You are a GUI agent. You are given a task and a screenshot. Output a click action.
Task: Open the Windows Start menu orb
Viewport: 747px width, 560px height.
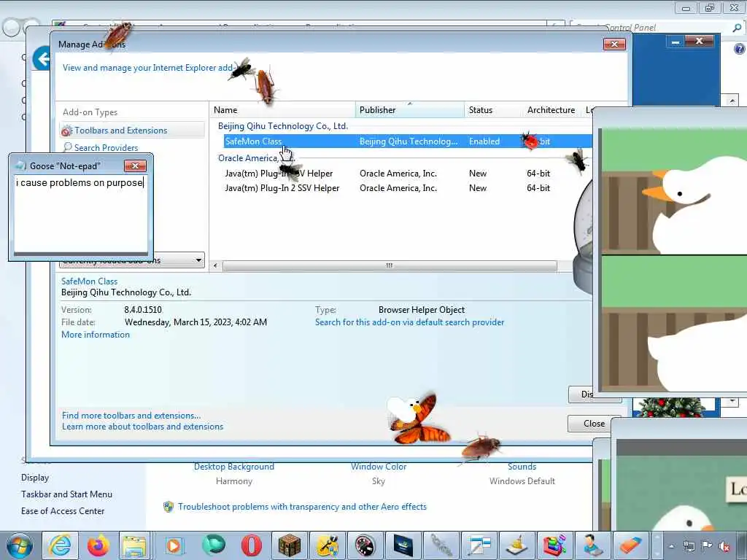coord(19,545)
